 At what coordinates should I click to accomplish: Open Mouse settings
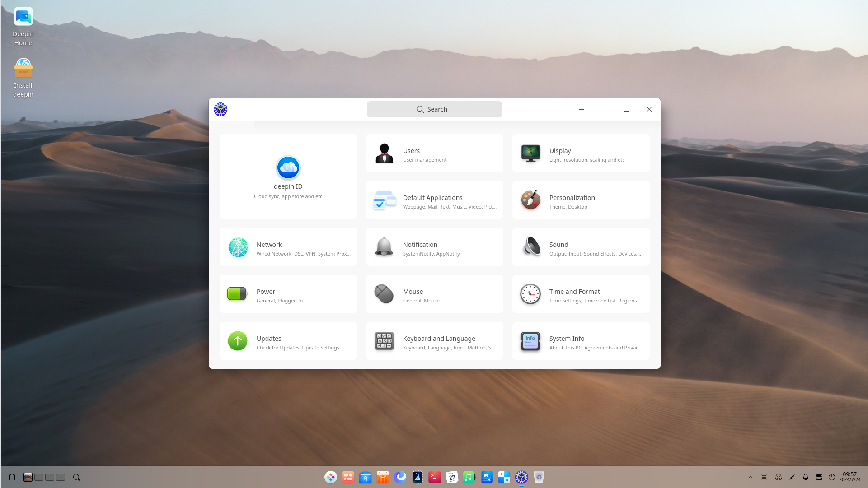(x=434, y=294)
